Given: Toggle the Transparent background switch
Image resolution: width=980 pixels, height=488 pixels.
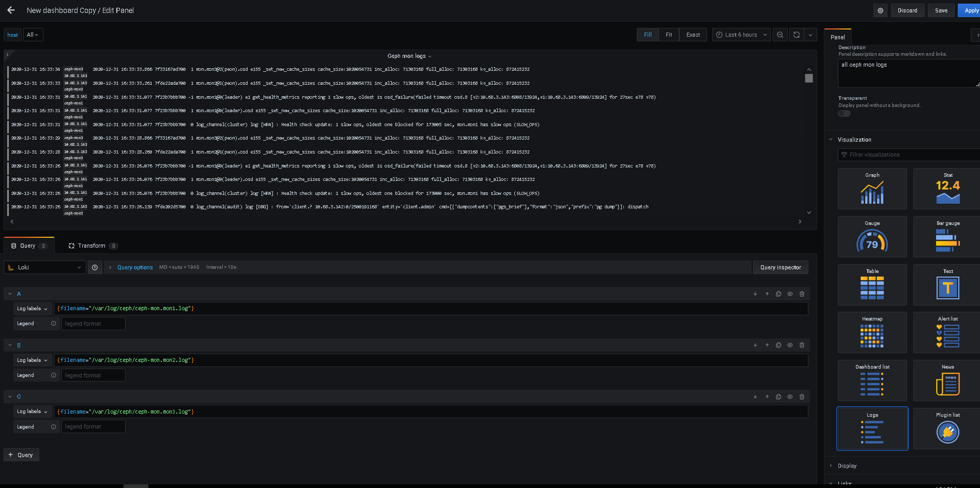Looking at the screenshot, I should pos(844,113).
